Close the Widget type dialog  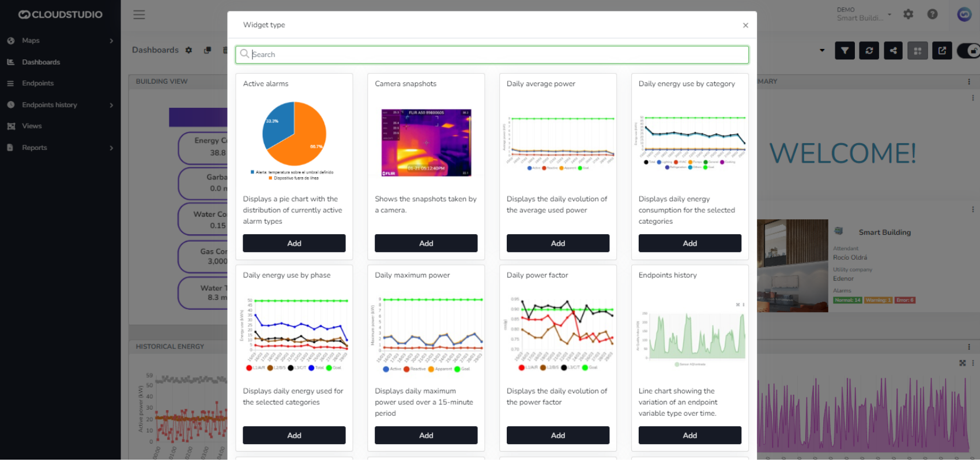coord(745,25)
